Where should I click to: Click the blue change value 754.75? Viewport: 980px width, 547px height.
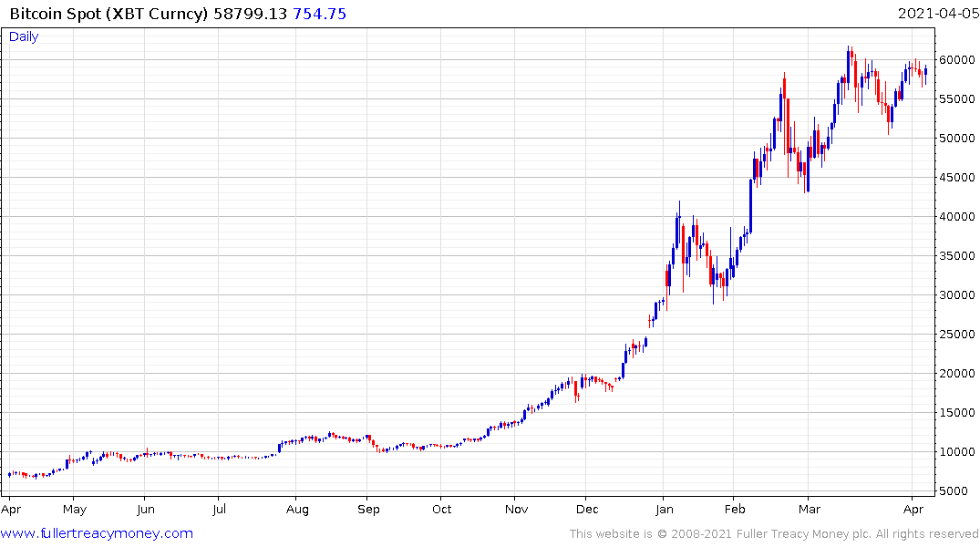(x=319, y=14)
